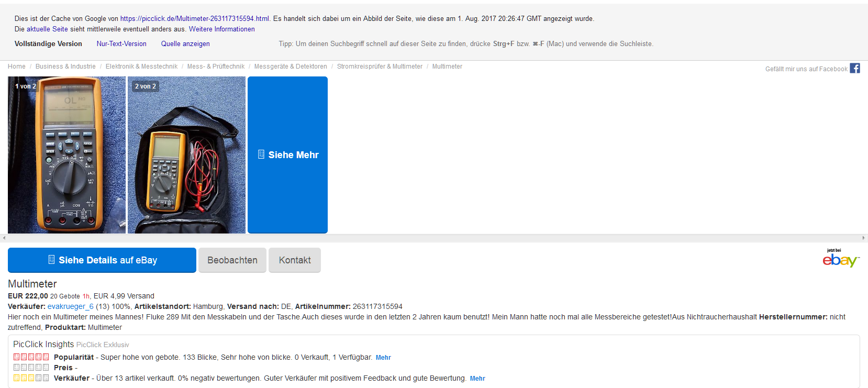Click icon on Siehe Details button
Viewport: 868px width, 388px height.
click(51, 260)
